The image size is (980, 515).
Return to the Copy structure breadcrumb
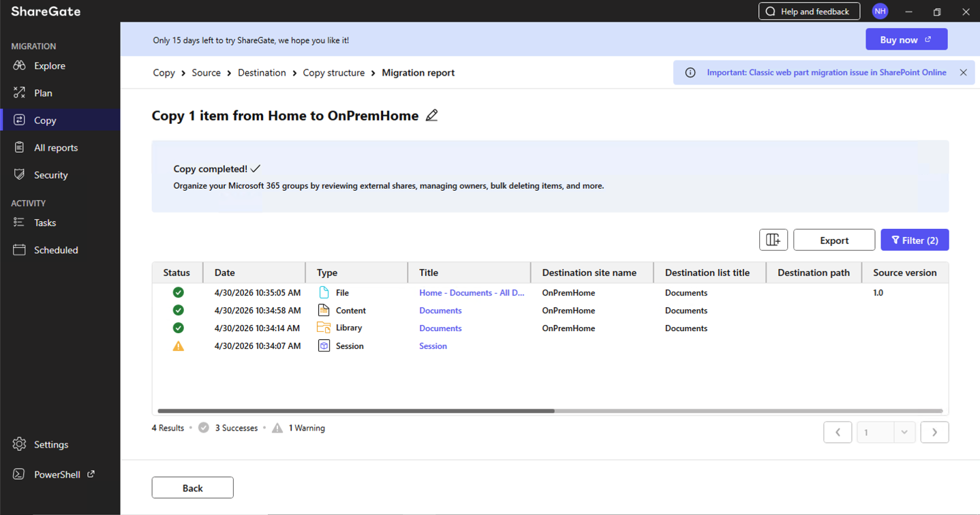click(x=333, y=72)
